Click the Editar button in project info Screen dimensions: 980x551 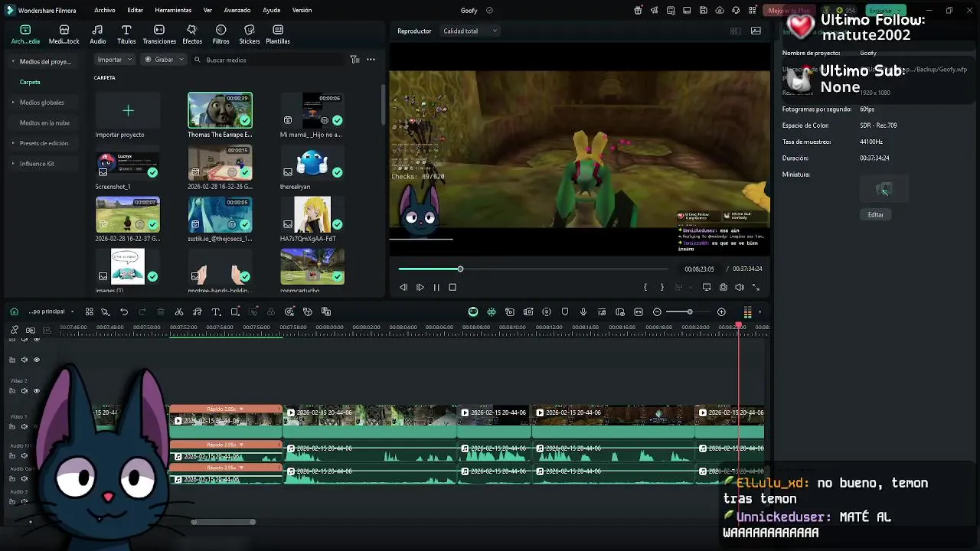click(876, 215)
